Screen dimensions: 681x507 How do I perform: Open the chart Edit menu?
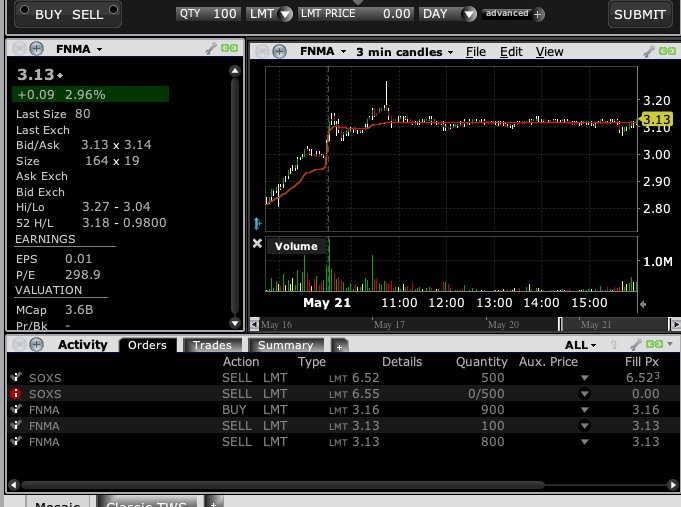[511, 52]
